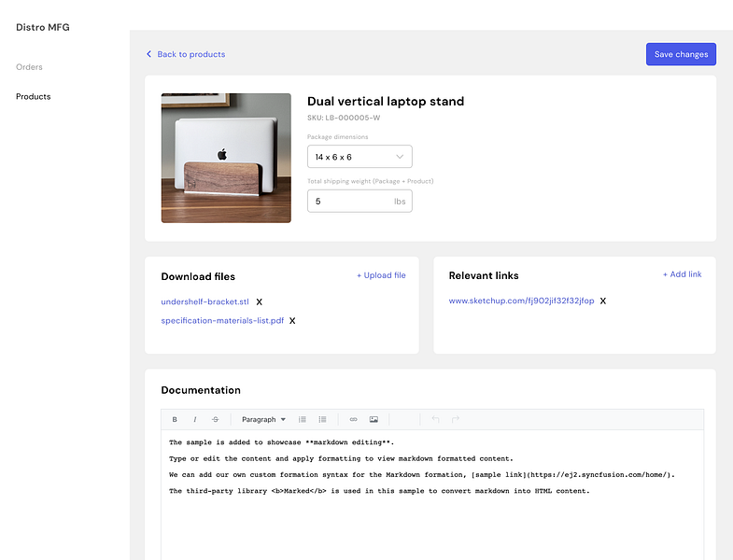
Task: Open Orders in the sidebar
Action: (29, 67)
